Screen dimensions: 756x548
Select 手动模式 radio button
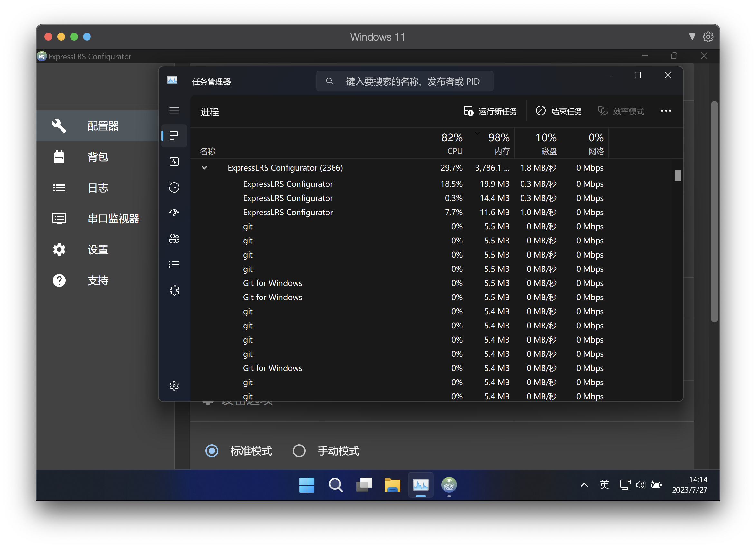coord(299,451)
